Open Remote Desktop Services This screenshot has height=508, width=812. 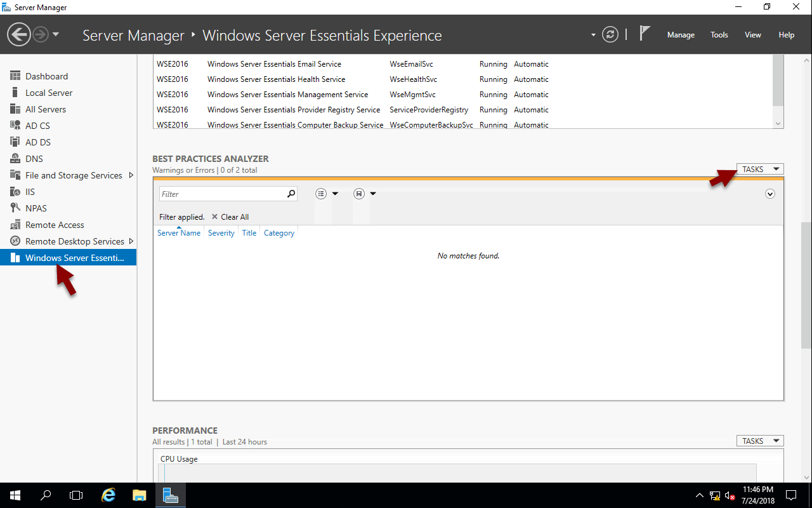coord(75,241)
